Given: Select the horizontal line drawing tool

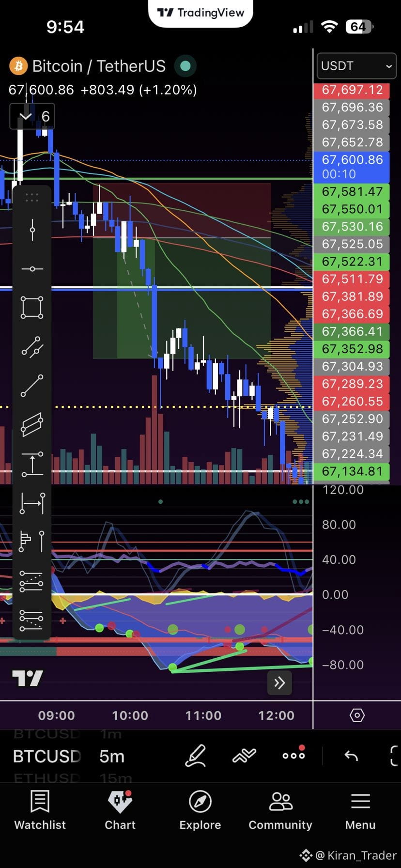Looking at the screenshot, I should (x=32, y=269).
